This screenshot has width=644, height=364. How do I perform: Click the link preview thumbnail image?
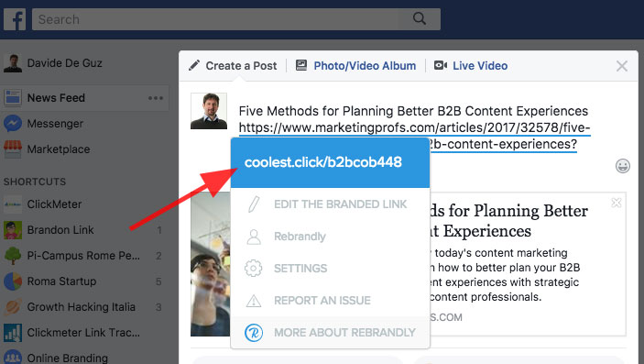pos(211,264)
